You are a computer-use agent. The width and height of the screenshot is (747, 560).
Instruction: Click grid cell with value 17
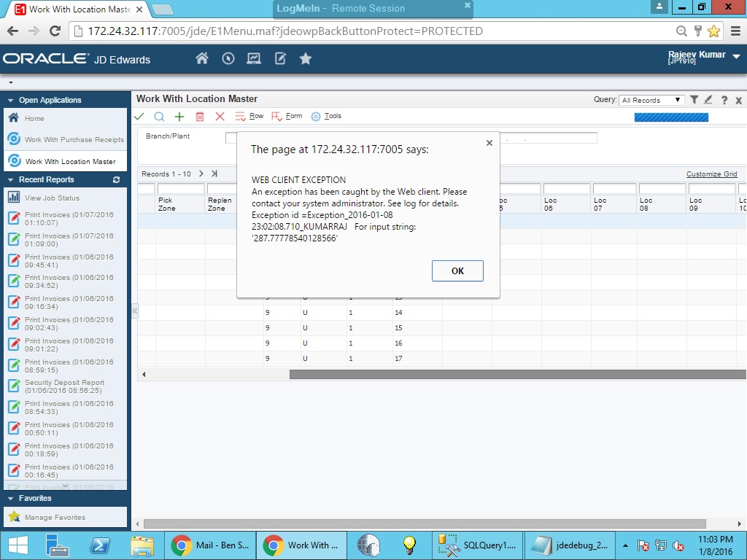398,358
